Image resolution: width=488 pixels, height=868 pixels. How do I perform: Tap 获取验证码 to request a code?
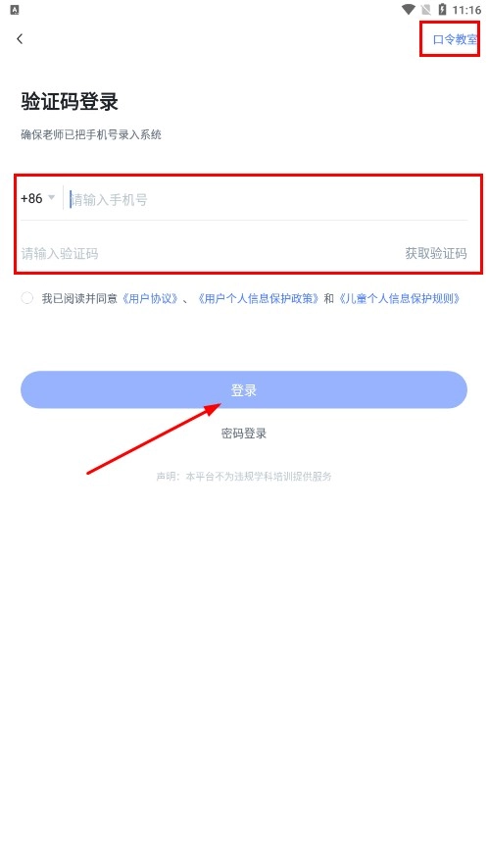tap(436, 254)
